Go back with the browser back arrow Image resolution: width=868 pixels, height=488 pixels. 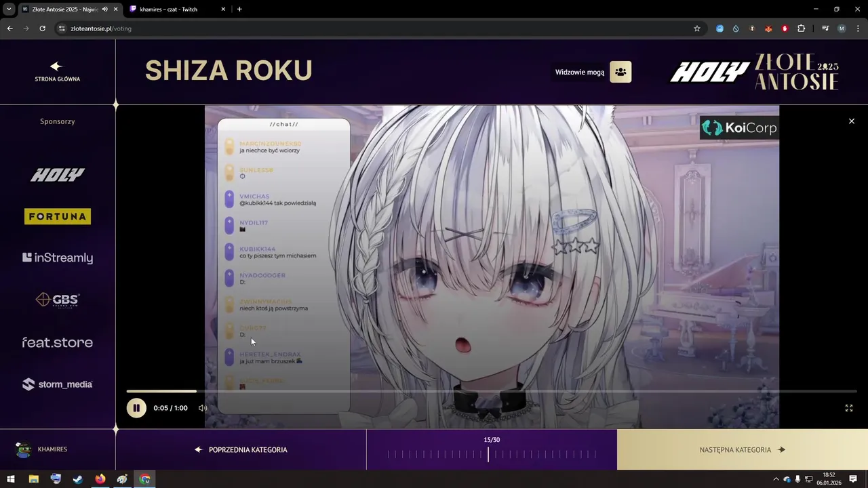click(10, 28)
